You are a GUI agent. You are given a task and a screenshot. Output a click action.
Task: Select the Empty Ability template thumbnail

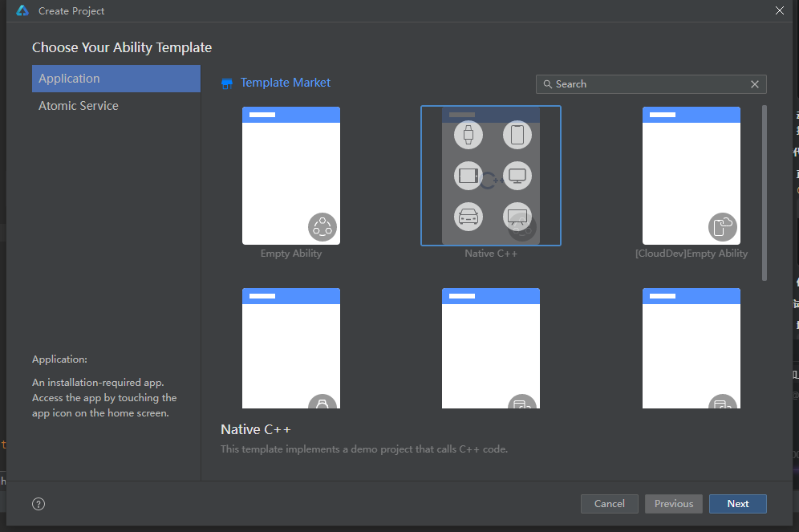(291, 176)
